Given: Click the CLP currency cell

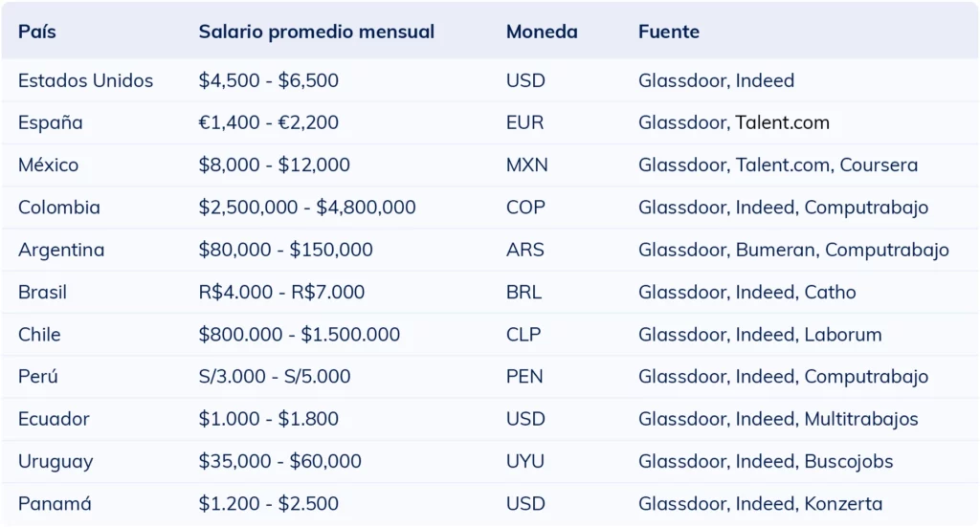Looking at the screenshot, I should (x=523, y=334).
